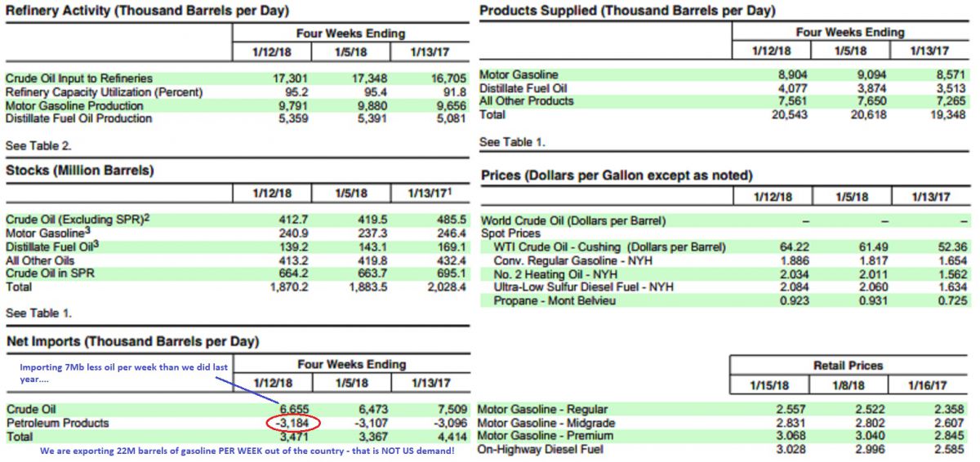Open "See Table 1." below the Stocks table
980x462 pixels.
tap(38, 313)
